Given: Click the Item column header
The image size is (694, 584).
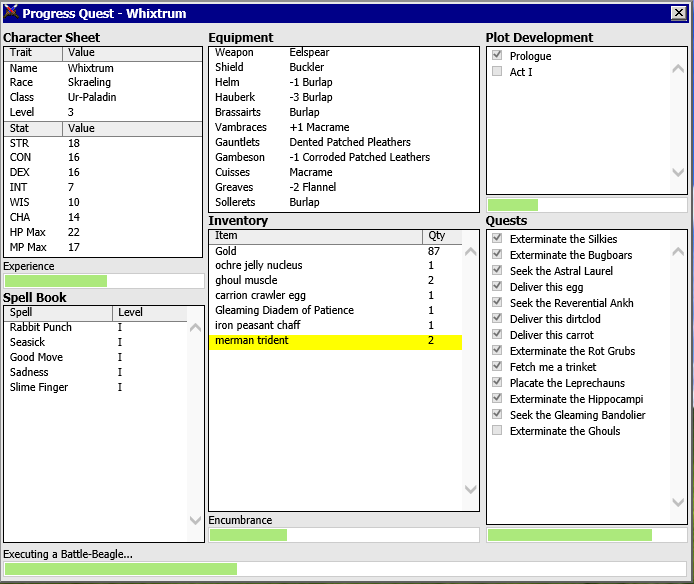Looking at the screenshot, I should coord(316,236).
